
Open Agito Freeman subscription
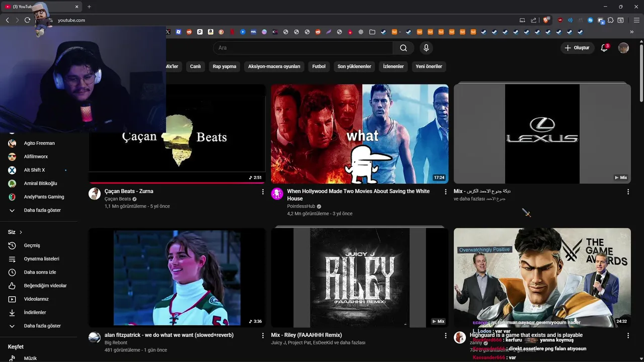39,143
